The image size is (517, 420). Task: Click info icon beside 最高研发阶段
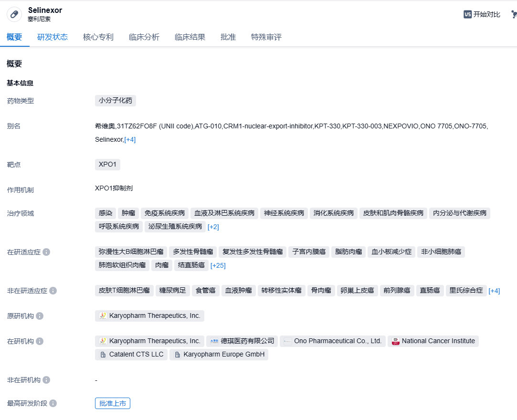point(53,403)
